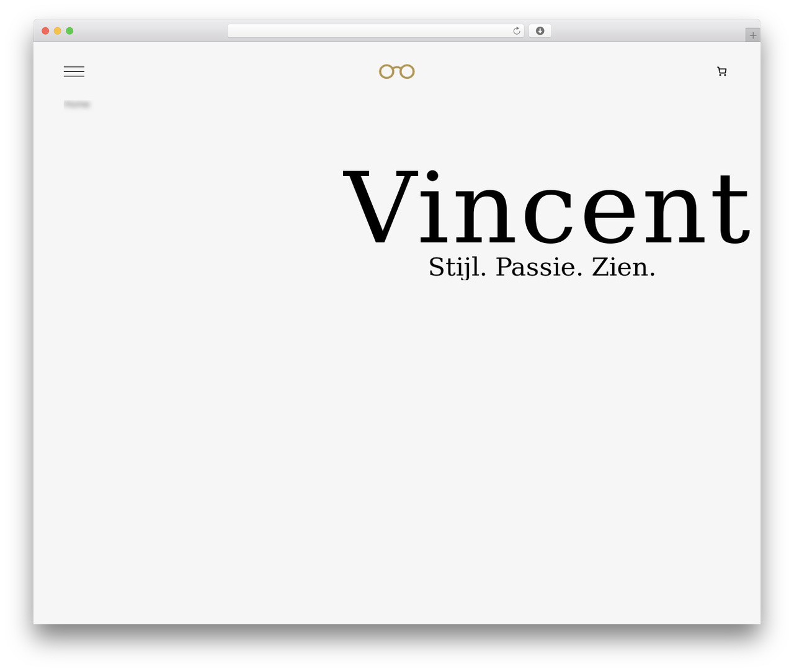This screenshot has width=794, height=672.
Task: Click the blurred Home breadcrumb link
Action: [77, 104]
